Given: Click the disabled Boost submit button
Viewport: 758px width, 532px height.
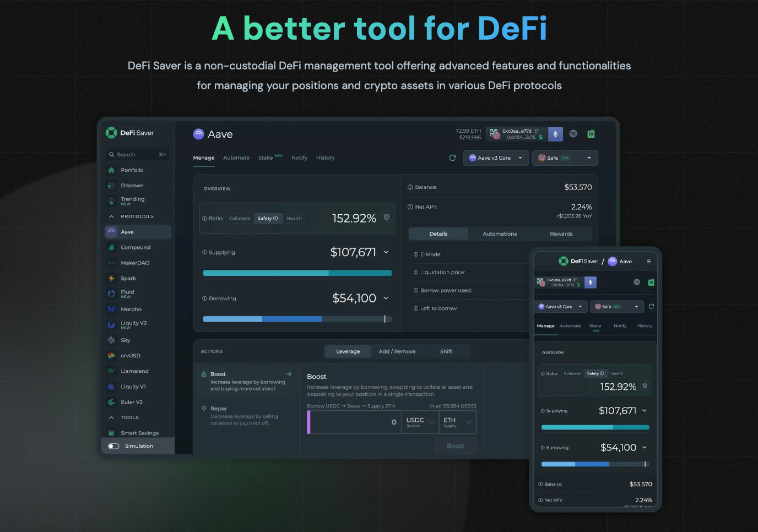Looking at the screenshot, I should (456, 446).
